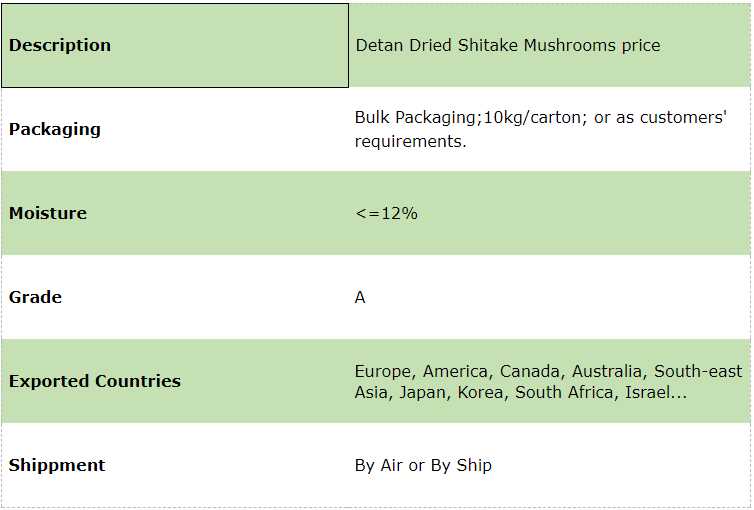Click the grade value A

point(360,297)
